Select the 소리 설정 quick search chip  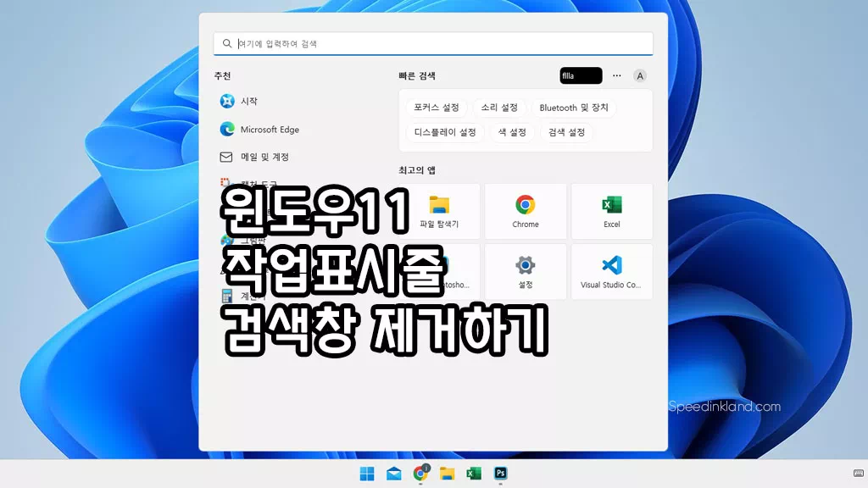[499, 108]
